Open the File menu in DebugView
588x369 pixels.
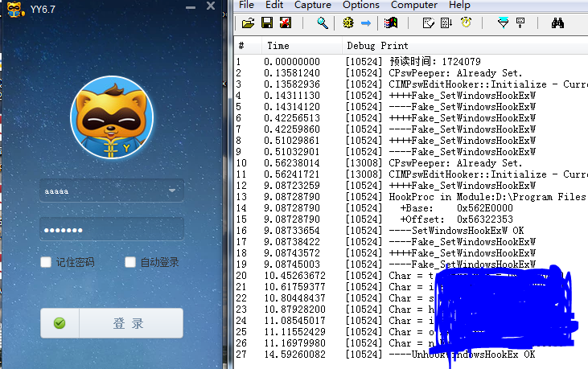246,5
